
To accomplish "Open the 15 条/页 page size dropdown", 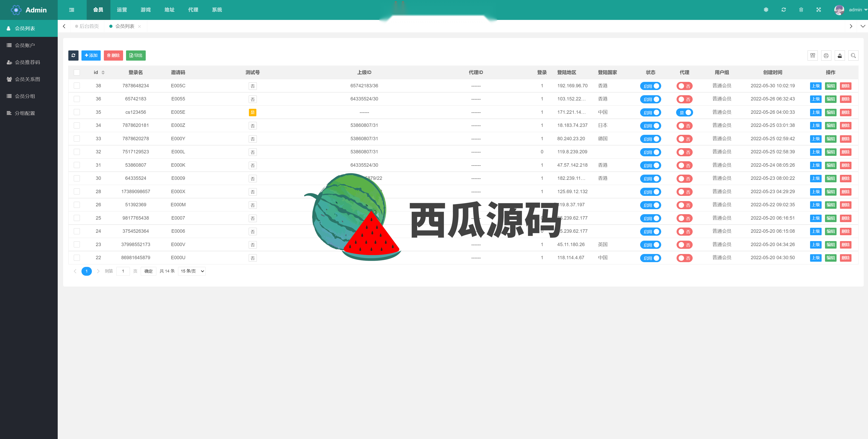I will pos(192,271).
